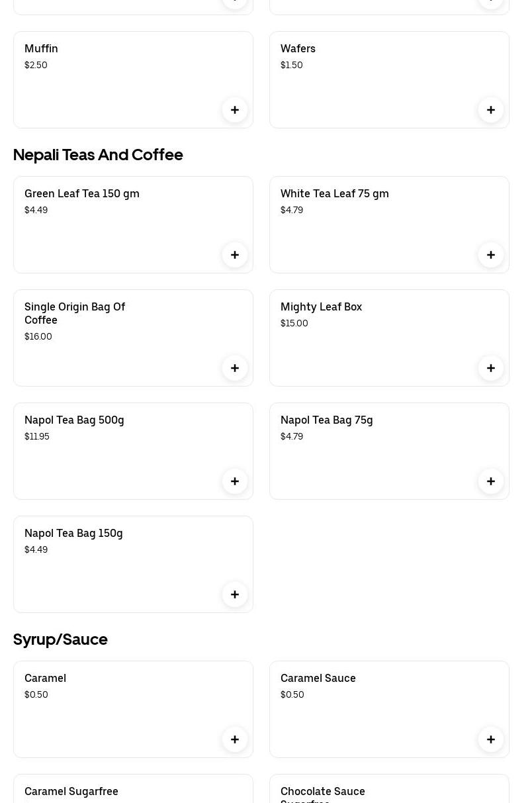Open Mighty Leaf Box details
Image resolution: width=532 pixels, height=803 pixels.
(321, 307)
